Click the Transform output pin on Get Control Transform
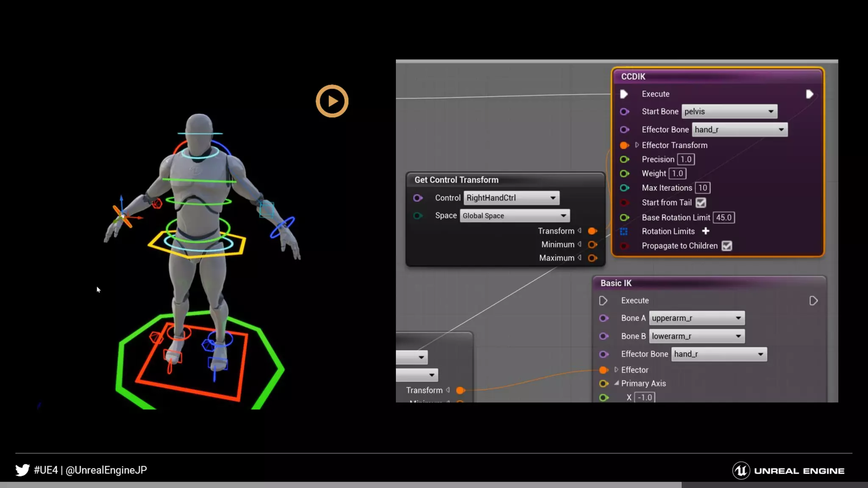 [593, 231]
